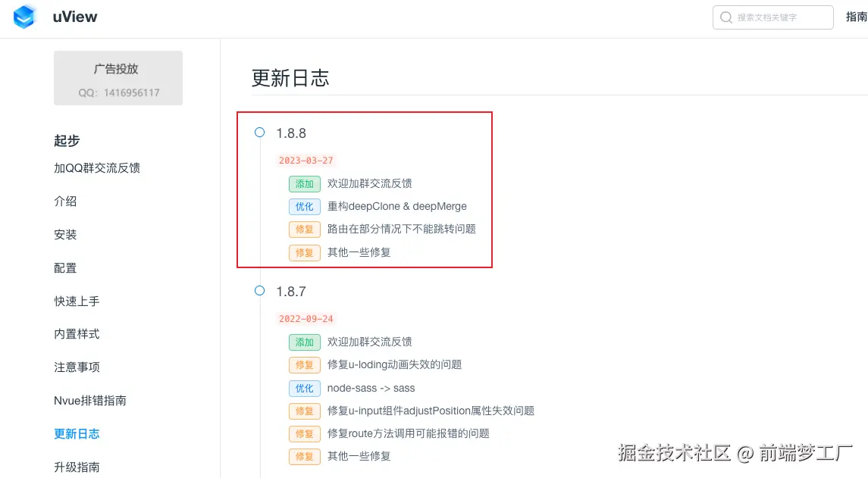This screenshot has width=868, height=478.
Task: Click the 1.8.7 timeline circle marker
Action: tap(259, 291)
